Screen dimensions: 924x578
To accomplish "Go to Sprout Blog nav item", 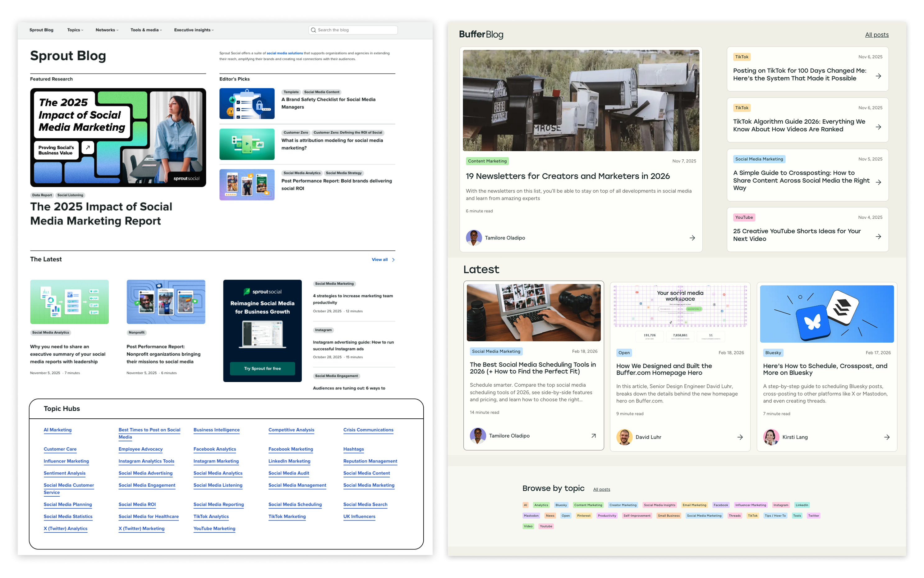I will [41, 30].
